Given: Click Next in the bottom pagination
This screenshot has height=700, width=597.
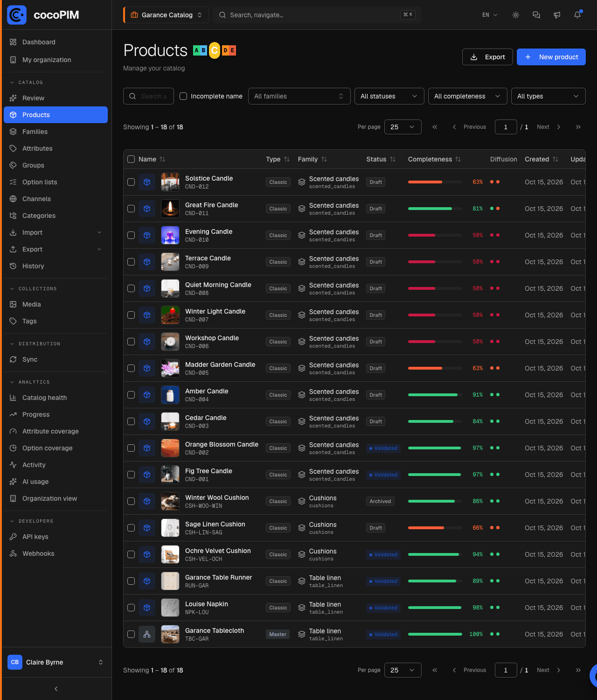Looking at the screenshot, I should pyautogui.click(x=548, y=670).
